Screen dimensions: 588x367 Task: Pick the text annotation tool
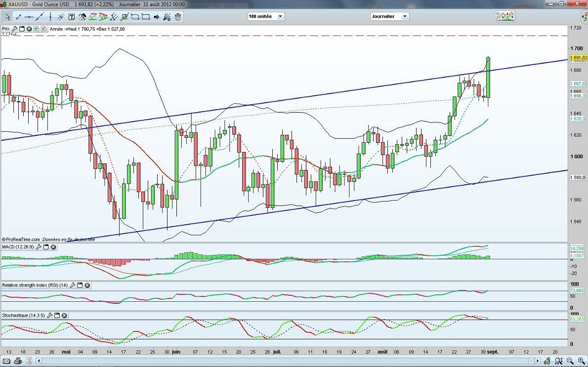72,17
